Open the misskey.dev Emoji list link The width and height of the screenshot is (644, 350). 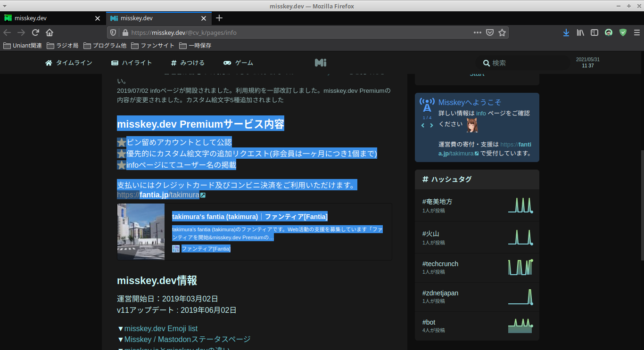tap(161, 328)
